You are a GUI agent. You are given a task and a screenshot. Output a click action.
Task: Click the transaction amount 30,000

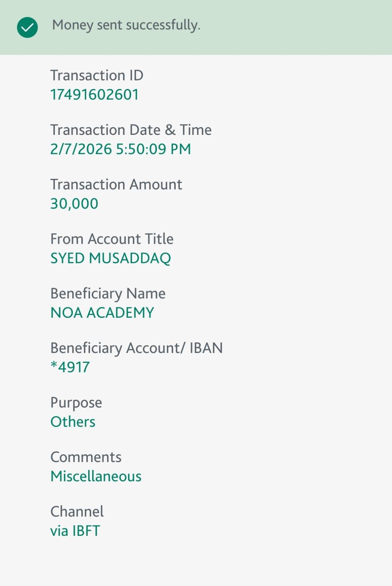(x=74, y=204)
